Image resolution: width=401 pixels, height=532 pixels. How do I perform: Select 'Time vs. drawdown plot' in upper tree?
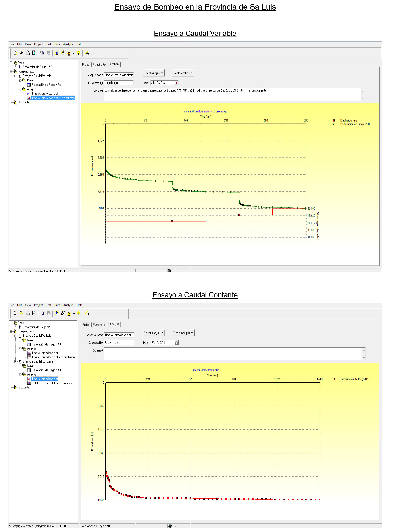[45, 94]
